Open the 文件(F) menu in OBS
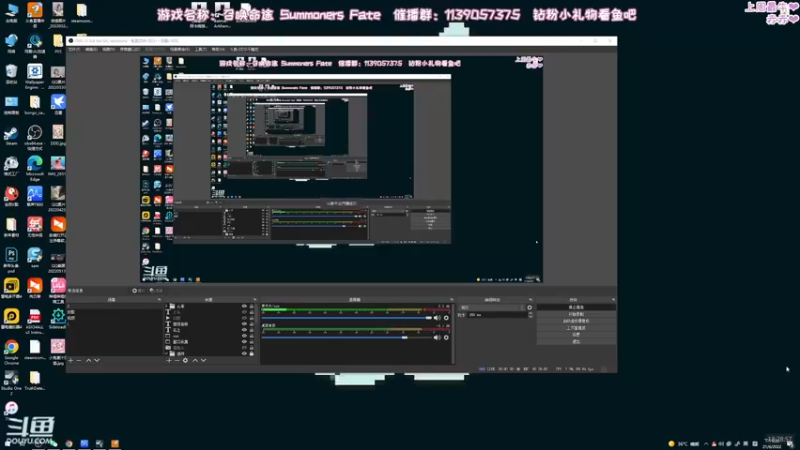800x450 pixels. tap(74, 49)
